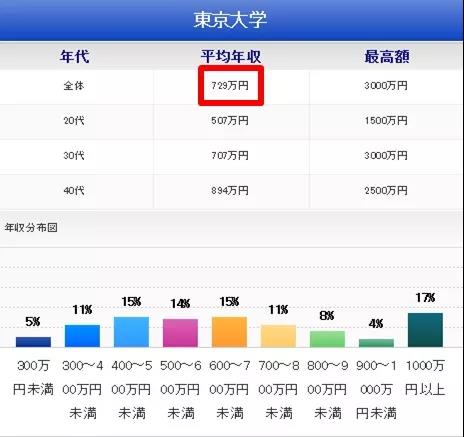This screenshot has height=437, width=464.
Task: Click the 507万円 average income value
Action: [x=230, y=120]
